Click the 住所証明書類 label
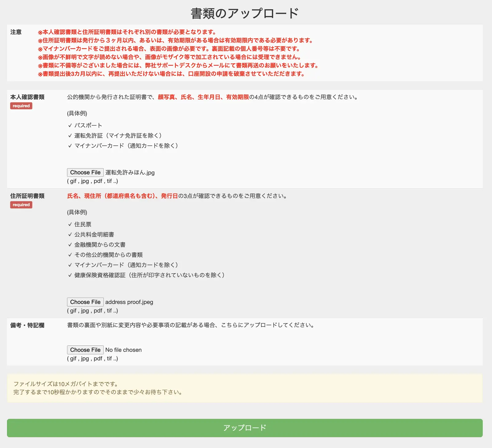 point(27,196)
